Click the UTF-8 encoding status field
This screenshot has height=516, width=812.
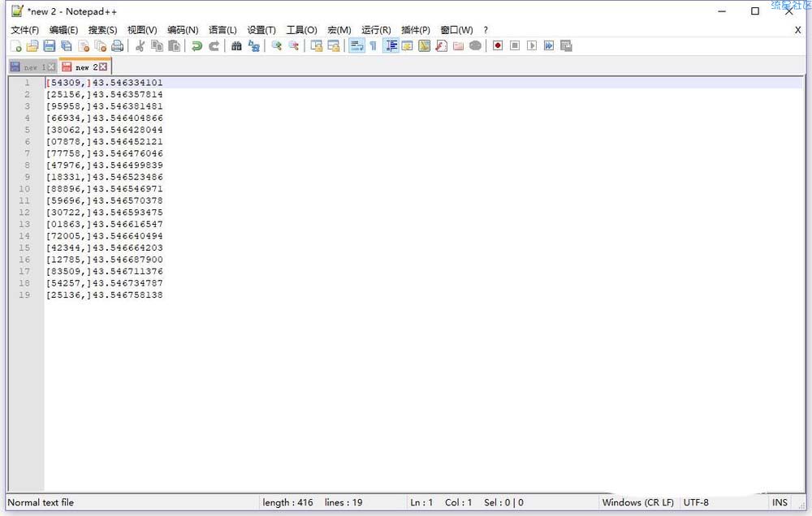(696, 503)
